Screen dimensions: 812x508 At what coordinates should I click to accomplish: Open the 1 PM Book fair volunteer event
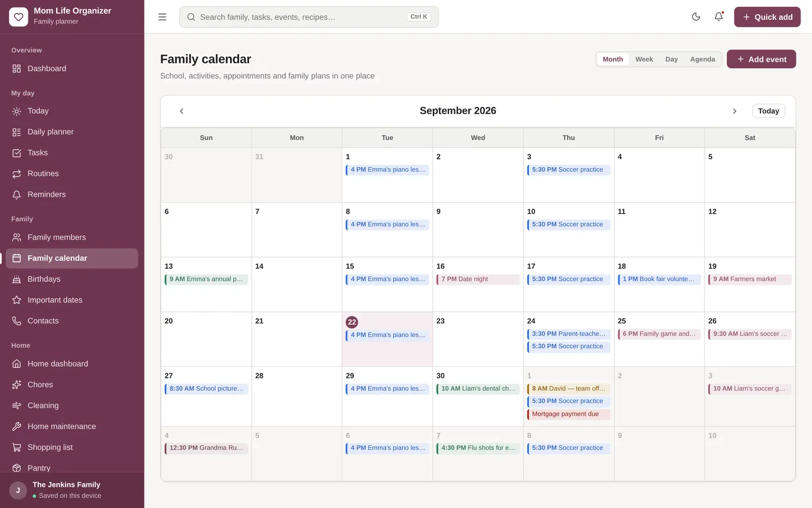pyautogui.click(x=659, y=279)
